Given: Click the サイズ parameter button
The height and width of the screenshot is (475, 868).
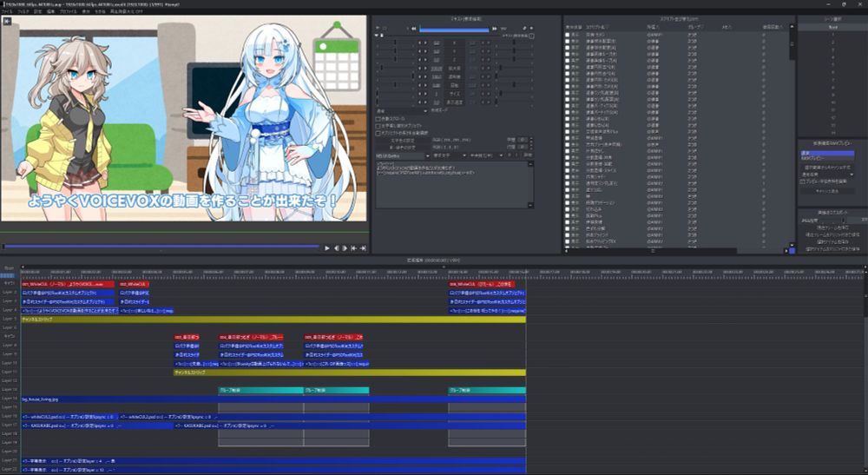Looking at the screenshot, I should tap(455, 94).
